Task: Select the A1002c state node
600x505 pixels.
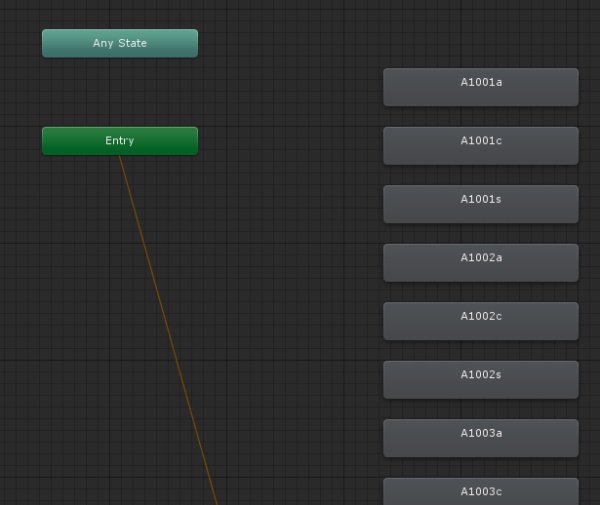Action: 481,321
